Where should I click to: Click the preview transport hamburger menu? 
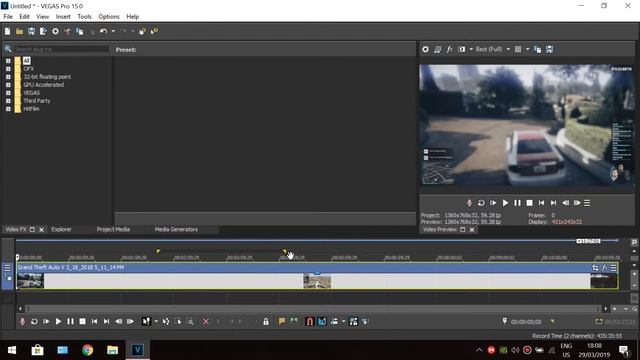coord(587,203)
